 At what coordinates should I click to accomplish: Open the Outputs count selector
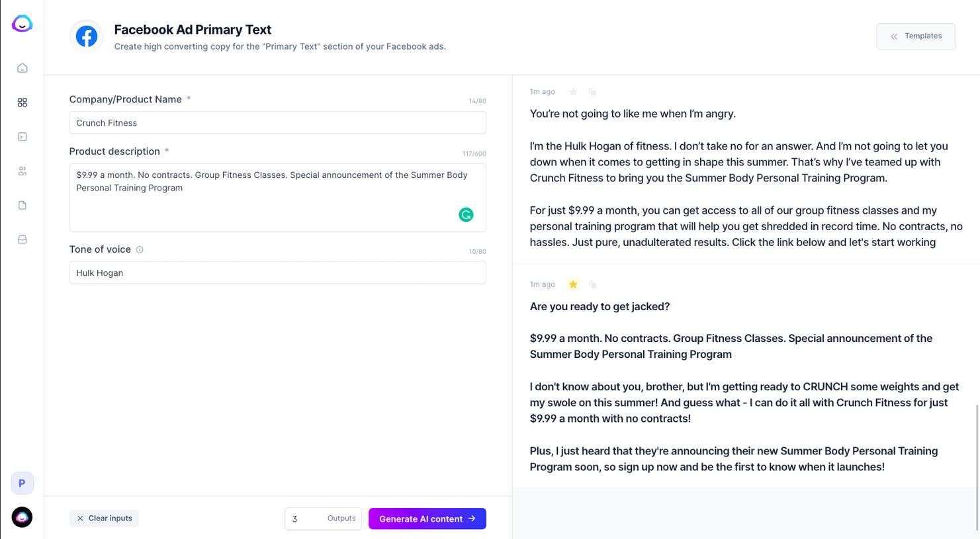323,518
